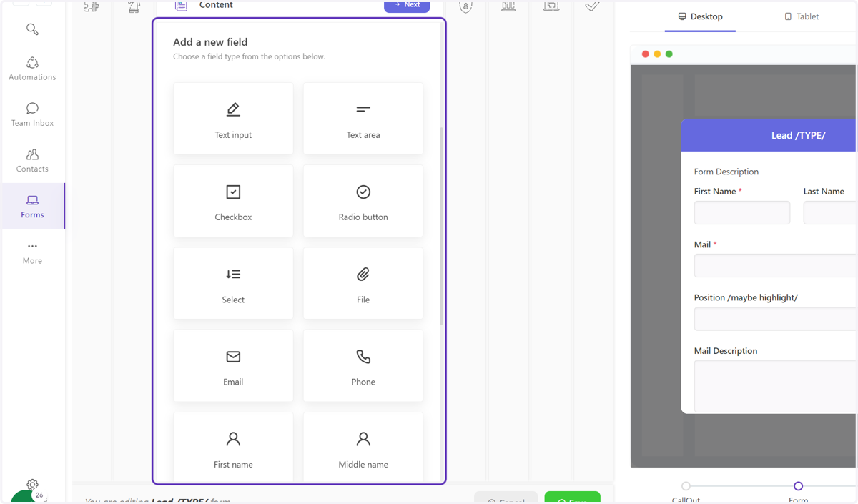Click the Mail Description text area
This screenshot has height=504, width=858.
[x=775, y=386]
